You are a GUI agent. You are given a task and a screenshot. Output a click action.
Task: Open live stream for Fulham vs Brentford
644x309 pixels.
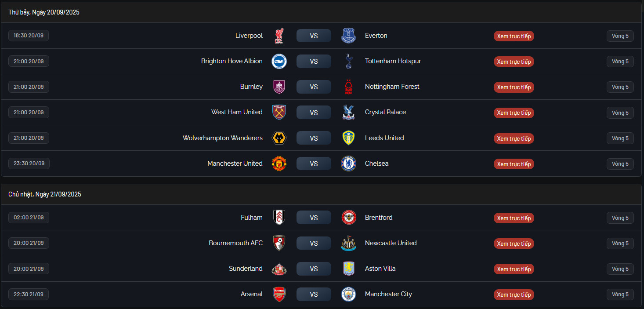514,218
